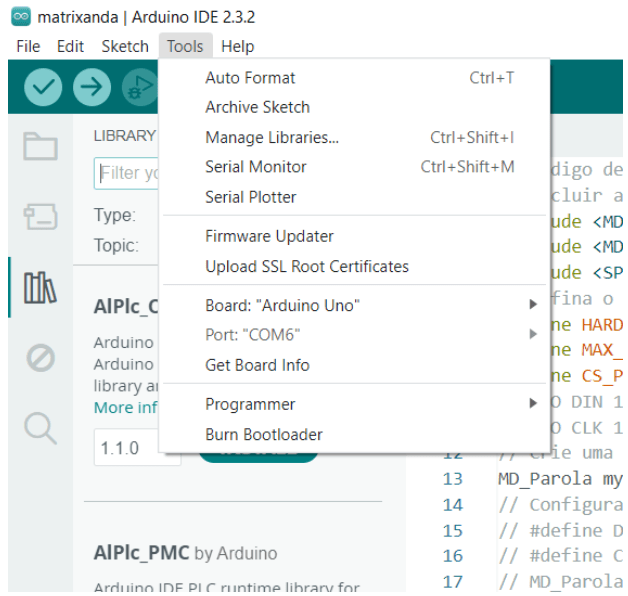Close the Tools menu
628x596 pixels.
point(185,46)
